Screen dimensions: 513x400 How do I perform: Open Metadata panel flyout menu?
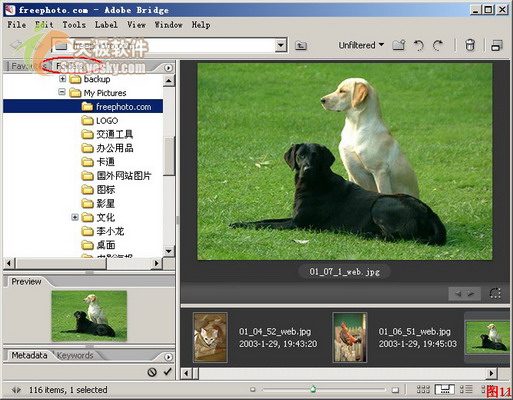point(168,357)
